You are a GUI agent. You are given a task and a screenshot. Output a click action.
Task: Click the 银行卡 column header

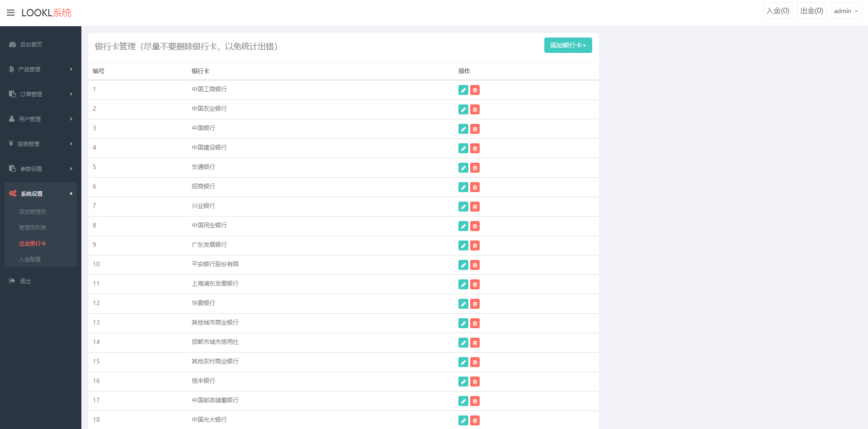pos(200,71)
